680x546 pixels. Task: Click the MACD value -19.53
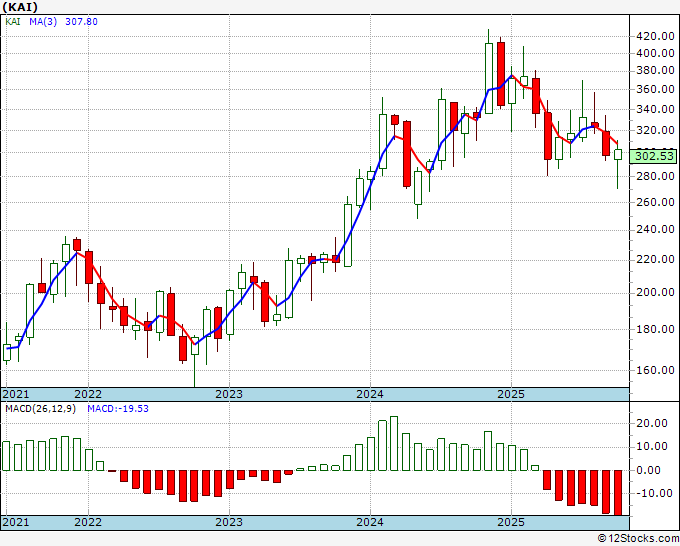coord(118,409)
